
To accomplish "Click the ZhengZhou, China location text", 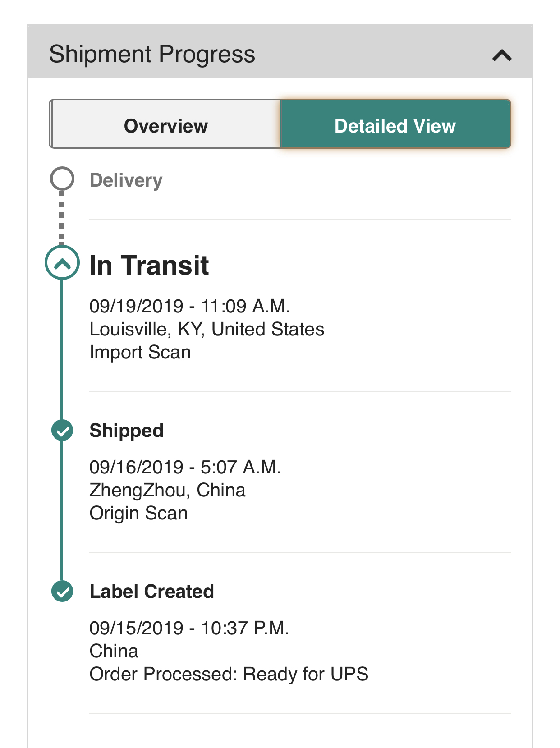I will coord(168,490).
